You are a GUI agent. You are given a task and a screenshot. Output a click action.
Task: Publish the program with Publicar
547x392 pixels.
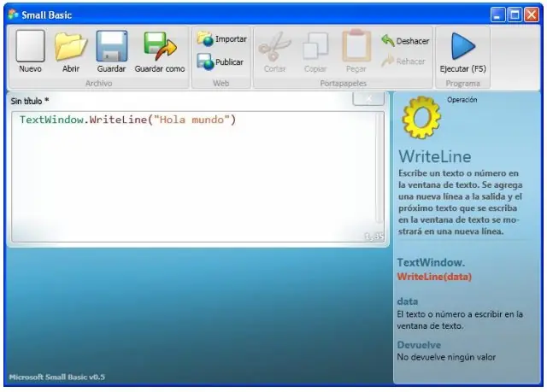pos(221,62)
